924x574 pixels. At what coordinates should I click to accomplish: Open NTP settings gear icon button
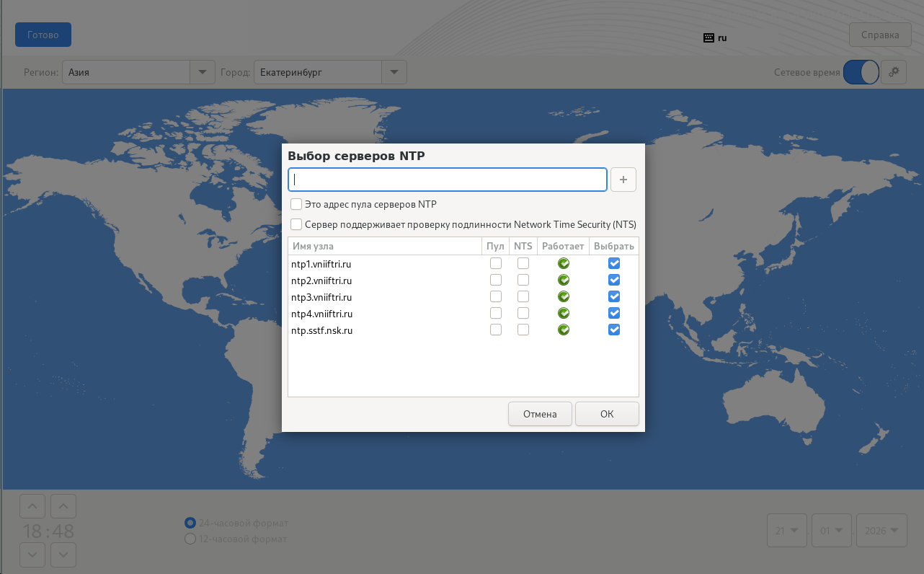click(x=894, y=72)
